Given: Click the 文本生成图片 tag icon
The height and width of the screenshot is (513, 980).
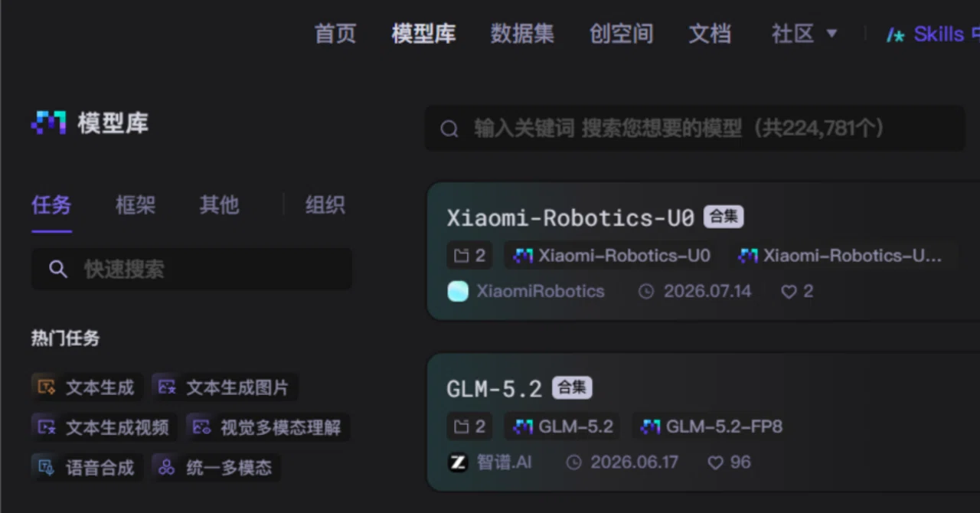Looking at the screenshot, I should (x=167, y=387).
